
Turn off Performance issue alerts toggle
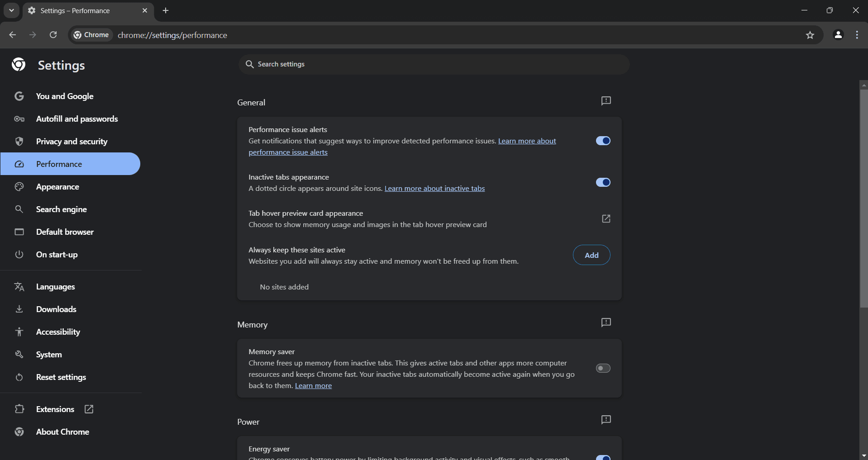[603, 141]
